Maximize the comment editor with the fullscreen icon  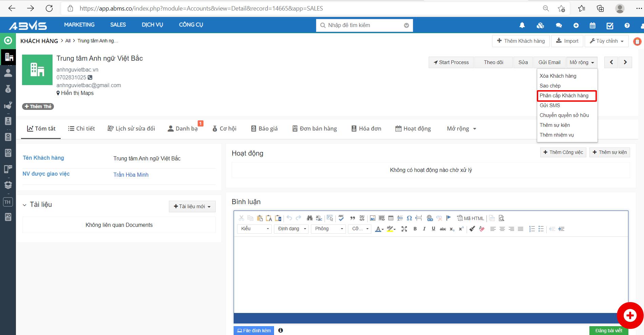point(404,229)
